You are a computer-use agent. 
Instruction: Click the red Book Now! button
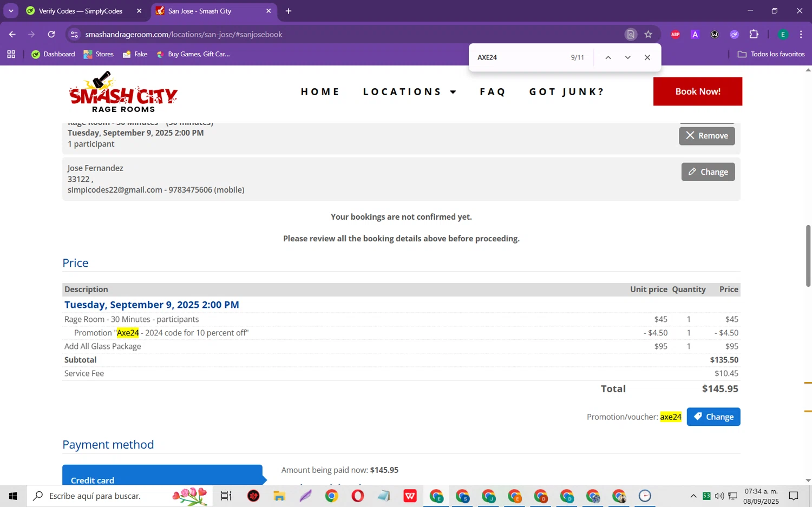tap(698, 91)
